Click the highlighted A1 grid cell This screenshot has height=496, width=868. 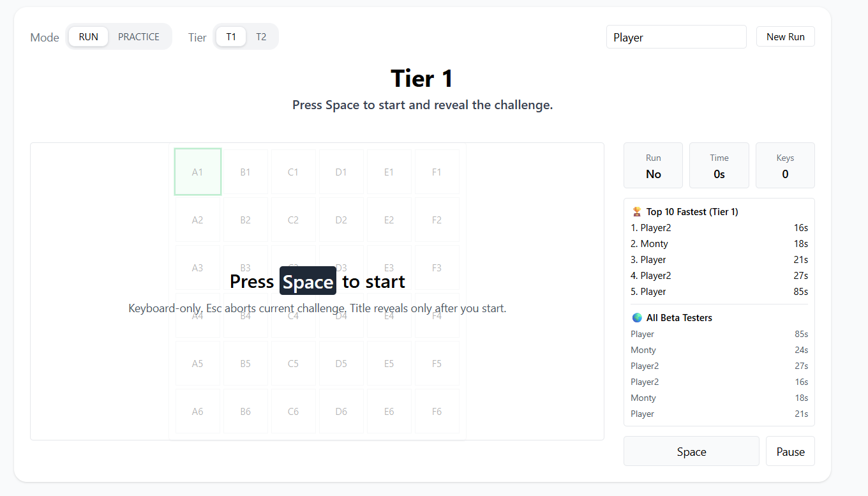pyautogui.click(x=198, y=172)
